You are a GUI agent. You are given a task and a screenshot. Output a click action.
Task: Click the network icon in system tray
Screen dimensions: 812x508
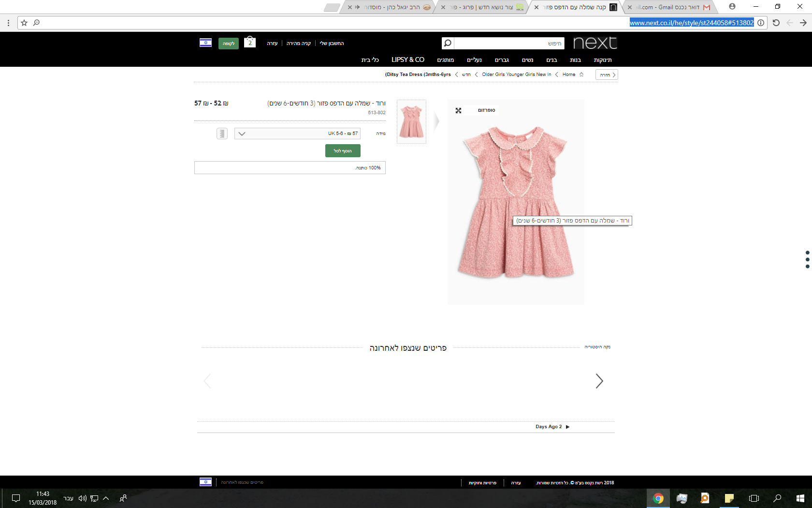[x=94, y=498]
